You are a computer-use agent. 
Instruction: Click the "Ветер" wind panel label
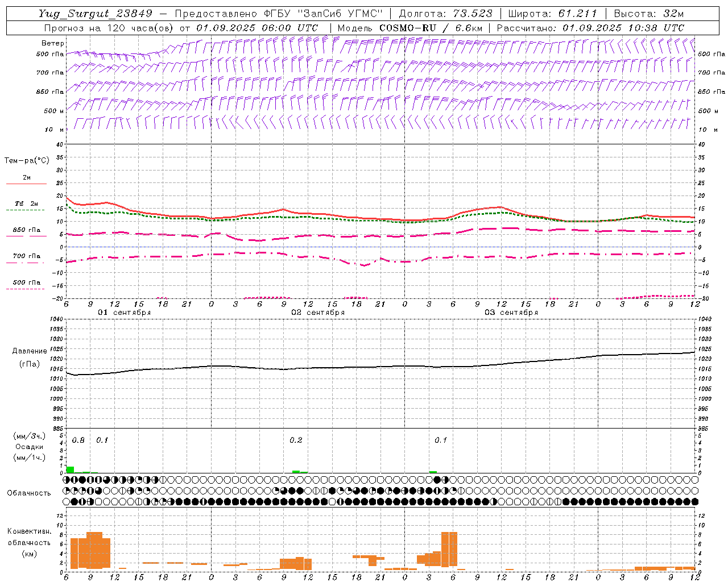tap(53, 43)
